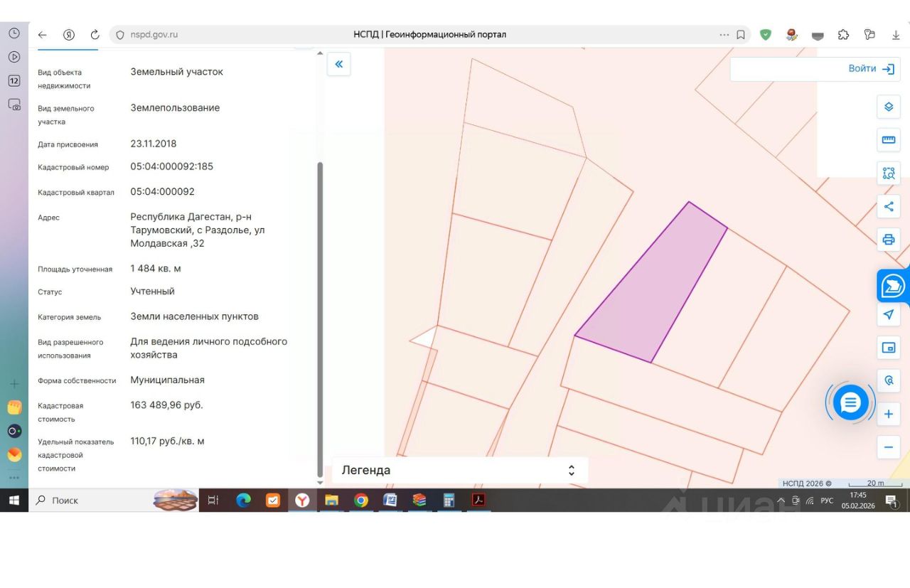
Task: Click the info panel vertical scrollbar
Action: coord(320,319)
